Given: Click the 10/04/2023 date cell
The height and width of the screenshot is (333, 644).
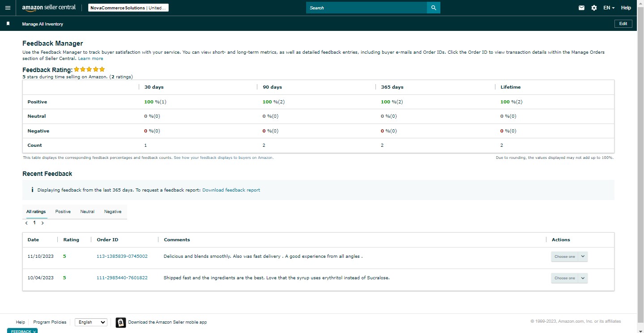Looking at the screenshot, I should (40, 278).
